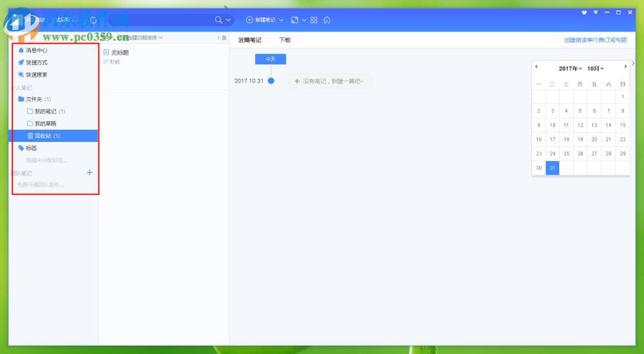The image size is (644, 354).
Task: Click the magnifier icon in the search bar
Action: pyautogui.click(x=218, y=20)
